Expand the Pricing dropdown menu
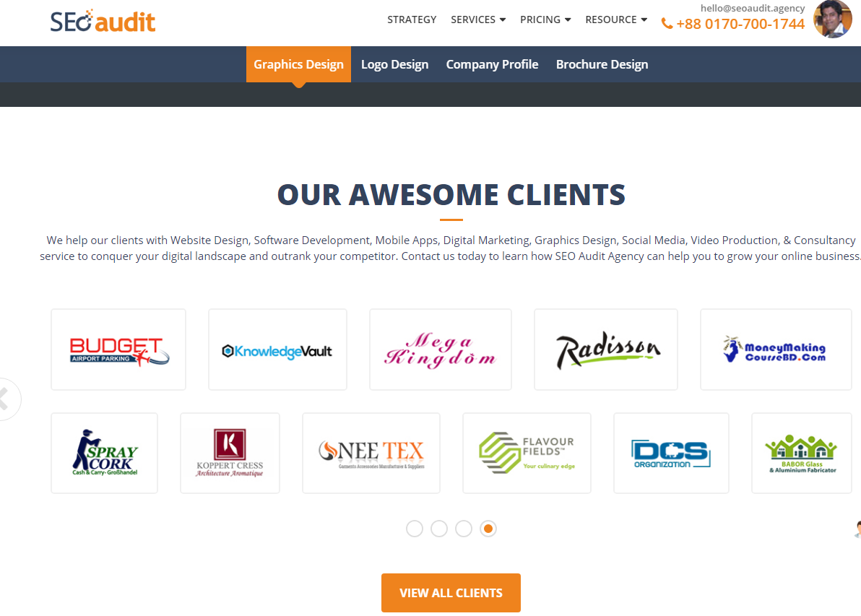 tap(545, 19)
